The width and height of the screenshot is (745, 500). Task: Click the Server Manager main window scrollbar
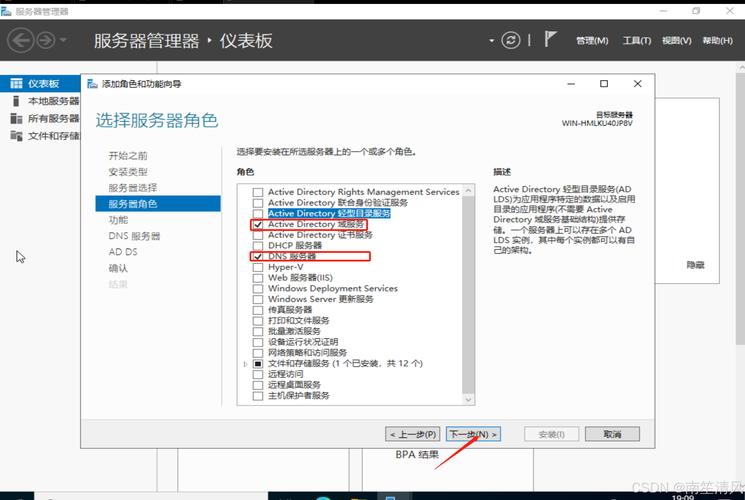[741, 209]
